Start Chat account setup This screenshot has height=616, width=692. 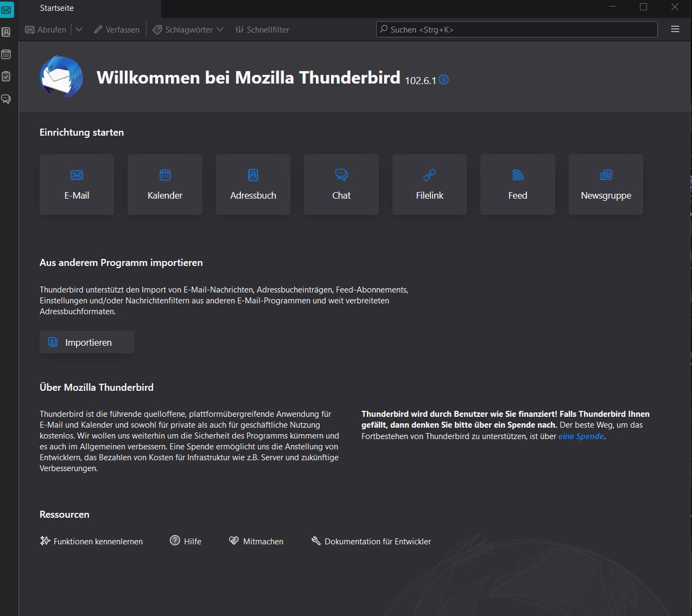coord(341,185)
